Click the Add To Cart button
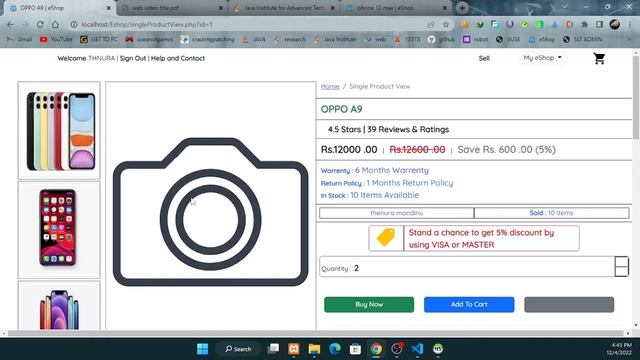Viewport: 640px width, 360px height. (x=469, y=304)
